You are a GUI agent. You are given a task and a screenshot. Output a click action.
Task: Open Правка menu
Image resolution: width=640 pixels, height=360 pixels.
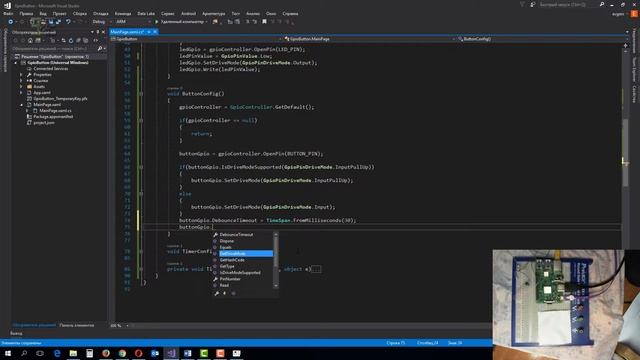click(x=26, y=13)
